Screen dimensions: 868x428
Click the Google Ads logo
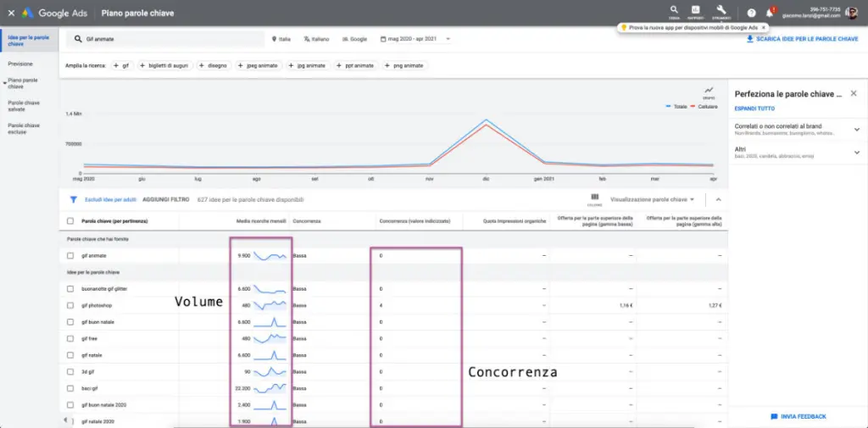55,13
